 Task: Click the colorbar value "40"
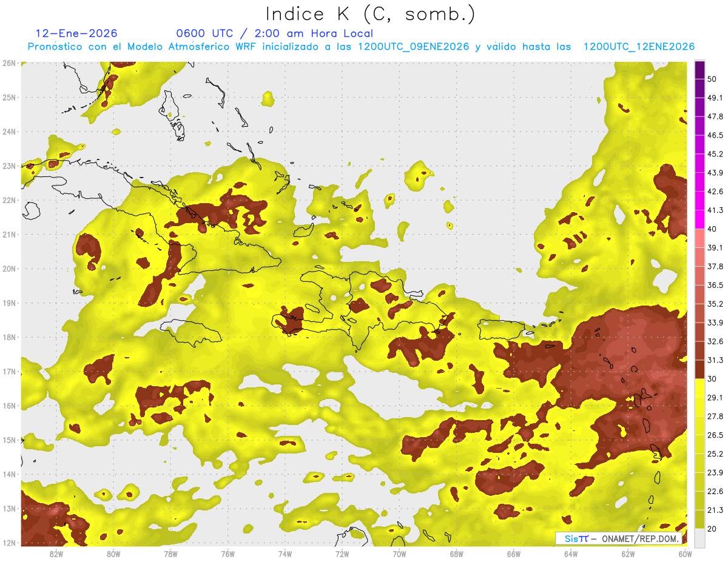(x=712, y=229)
